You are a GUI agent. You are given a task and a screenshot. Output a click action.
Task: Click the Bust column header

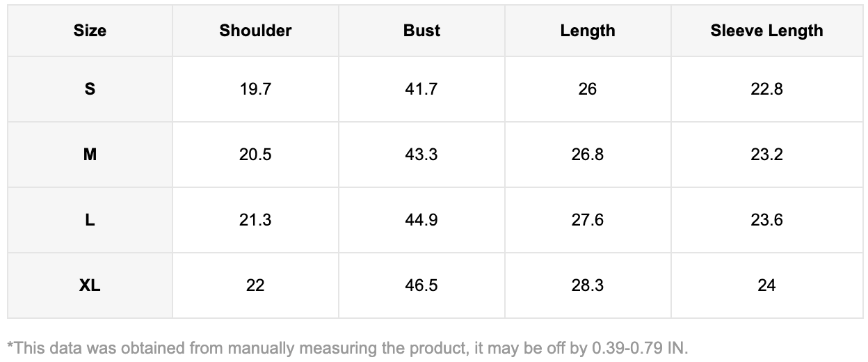pyautogui.click(x=421, y=31)
